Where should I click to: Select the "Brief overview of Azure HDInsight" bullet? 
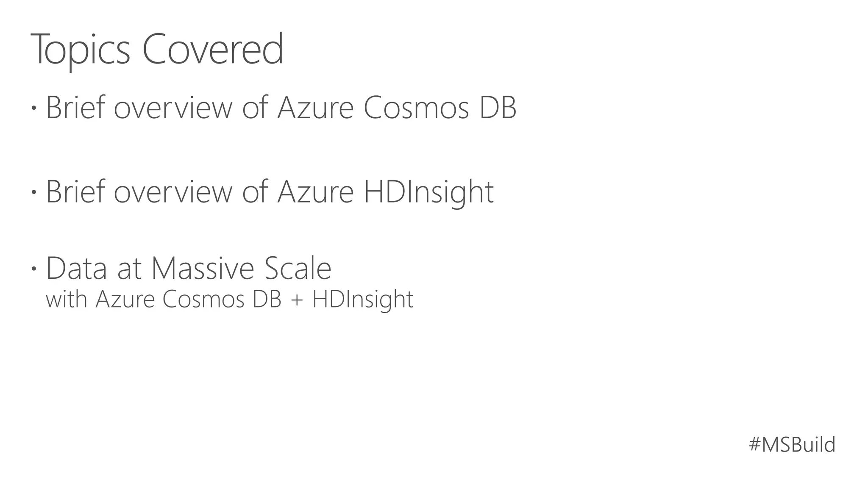270,192
